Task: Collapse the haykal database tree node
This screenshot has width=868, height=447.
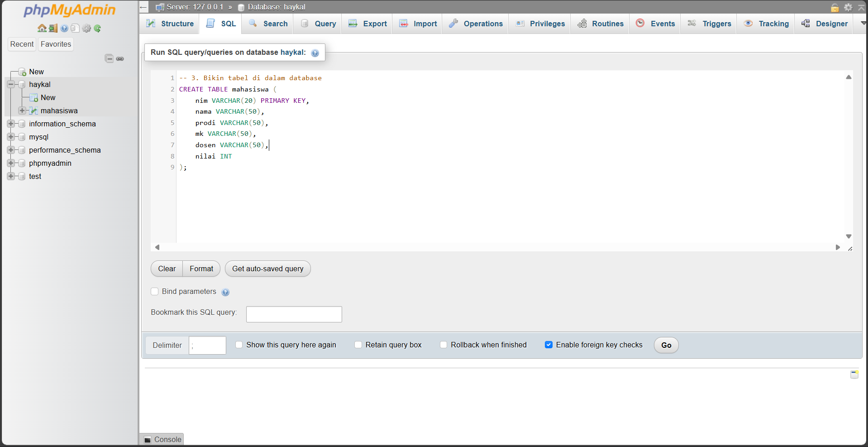Action: pos(11,84)
